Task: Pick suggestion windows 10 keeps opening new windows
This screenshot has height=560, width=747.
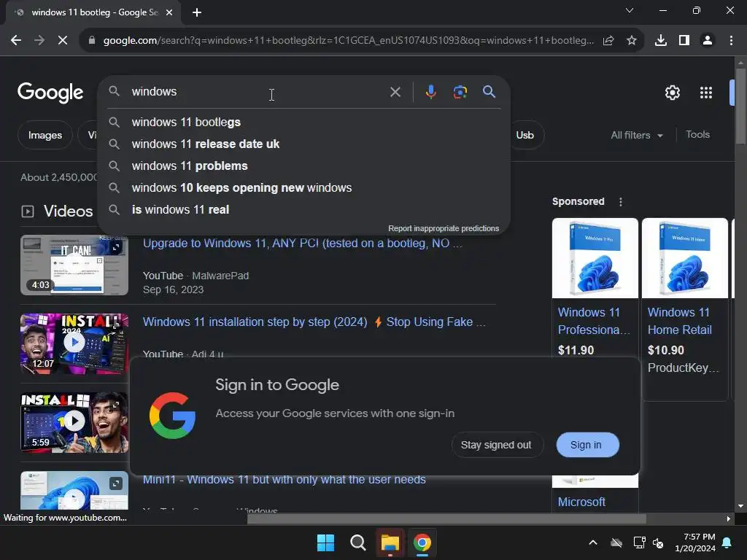Action: click(x=303, y=188)
